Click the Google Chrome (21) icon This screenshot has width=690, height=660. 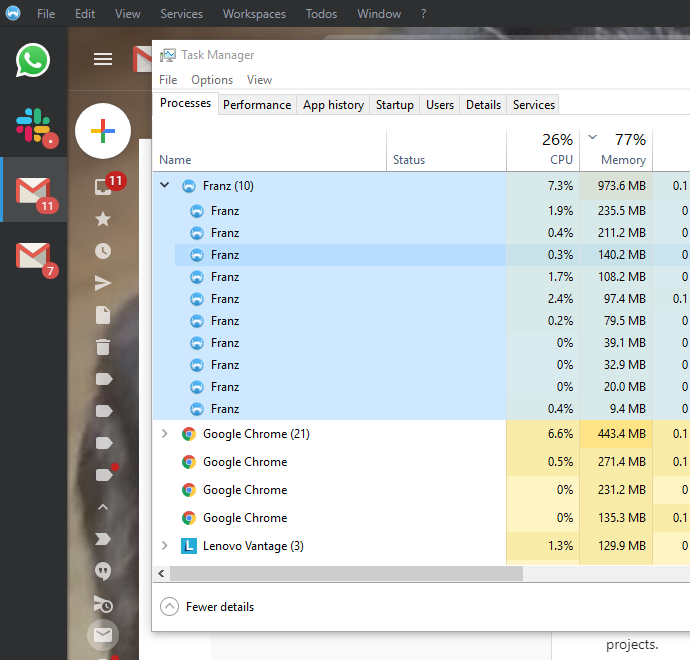[189, 434]
